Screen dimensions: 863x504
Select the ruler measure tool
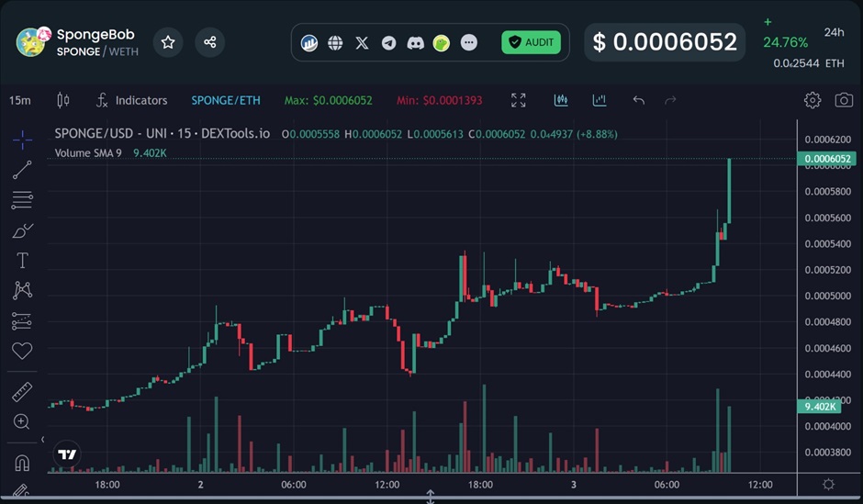tap(22, 392)
